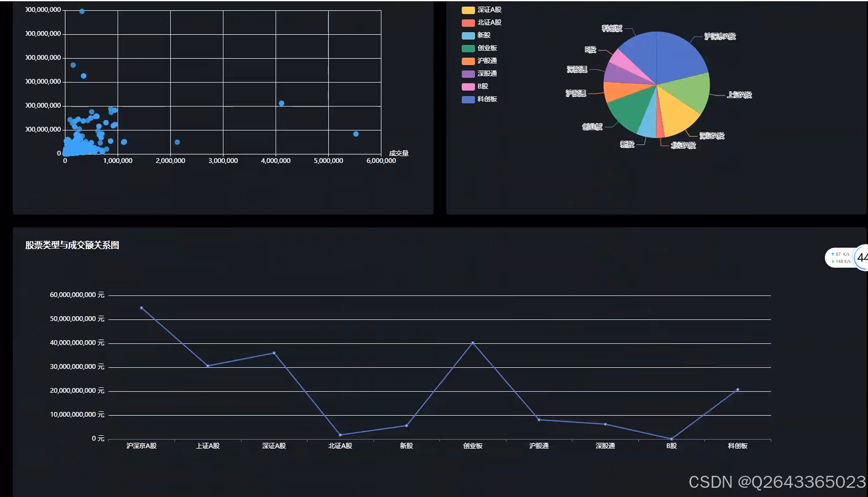Click the blue 科创板 legend swatch
The image size is (868, 497).
pyautogui.click(x=468, y=99)
